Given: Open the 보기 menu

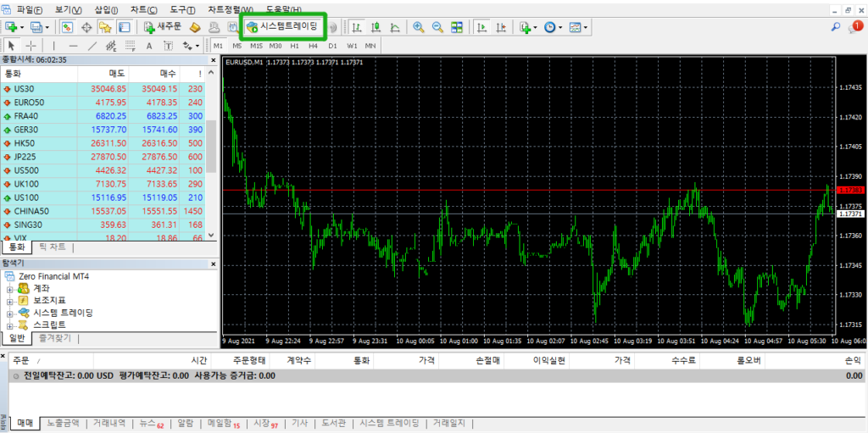Looking at the screenshot, I should point(69,10).
